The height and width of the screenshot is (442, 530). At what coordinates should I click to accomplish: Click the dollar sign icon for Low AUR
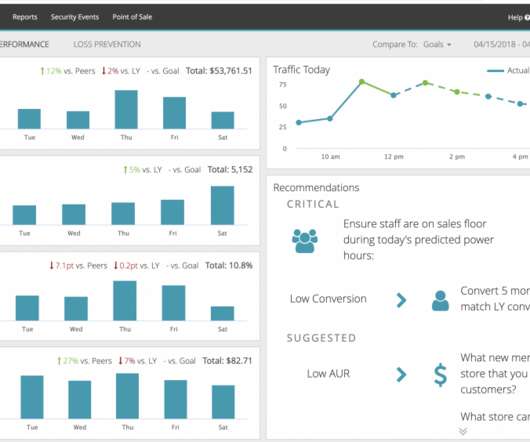pos(440,375)
